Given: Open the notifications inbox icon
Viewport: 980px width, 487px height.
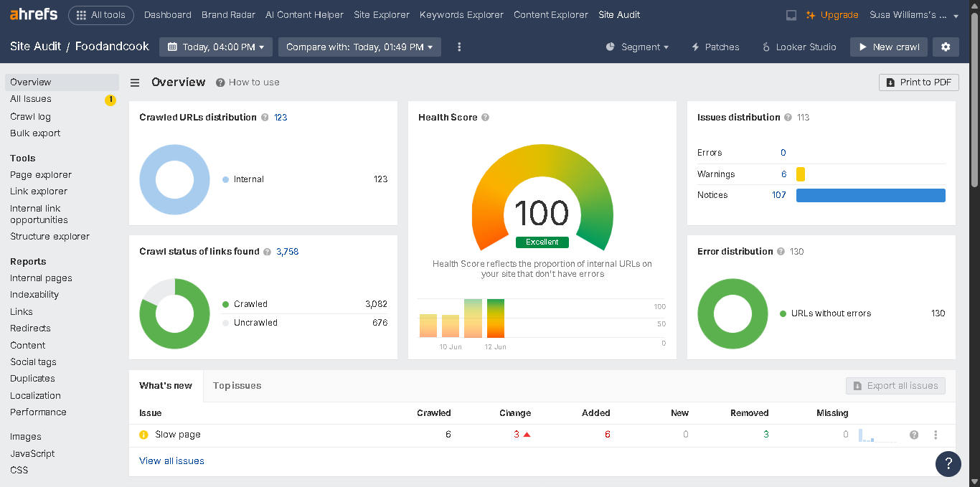Looking at the screenshot, I should [791, 15].
